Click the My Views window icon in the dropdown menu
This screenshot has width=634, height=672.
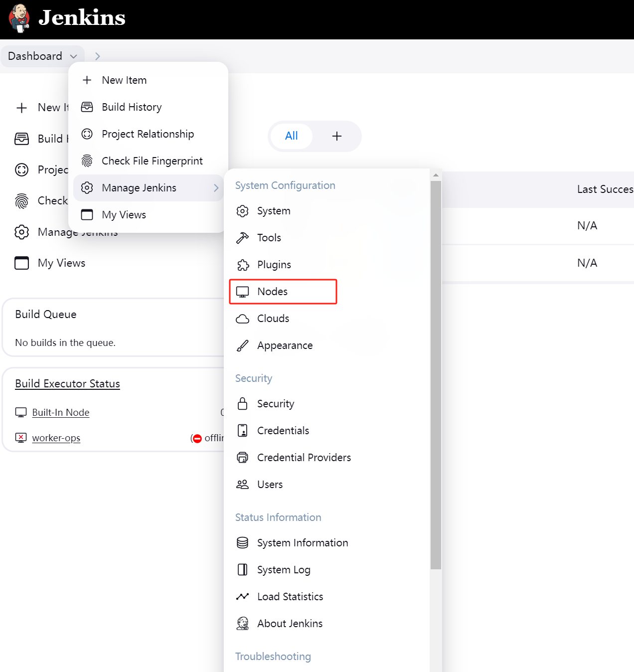pos(87,215)
